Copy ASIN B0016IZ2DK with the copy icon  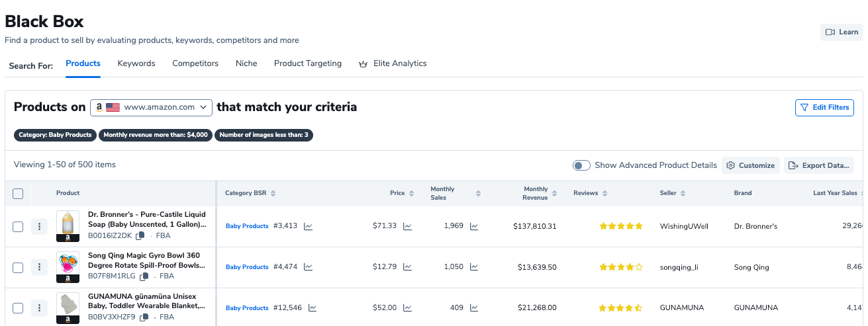[x=140, y=236]
